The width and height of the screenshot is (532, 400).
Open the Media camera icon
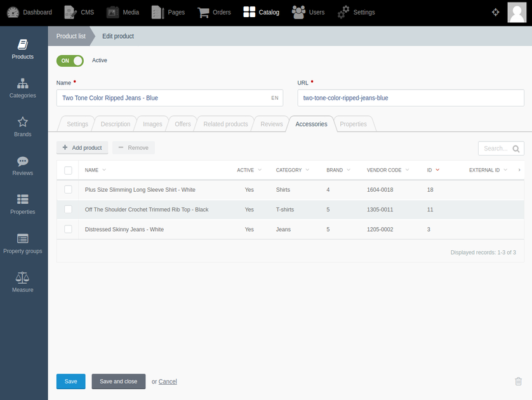pyautogui.click(x=112, y=12)
